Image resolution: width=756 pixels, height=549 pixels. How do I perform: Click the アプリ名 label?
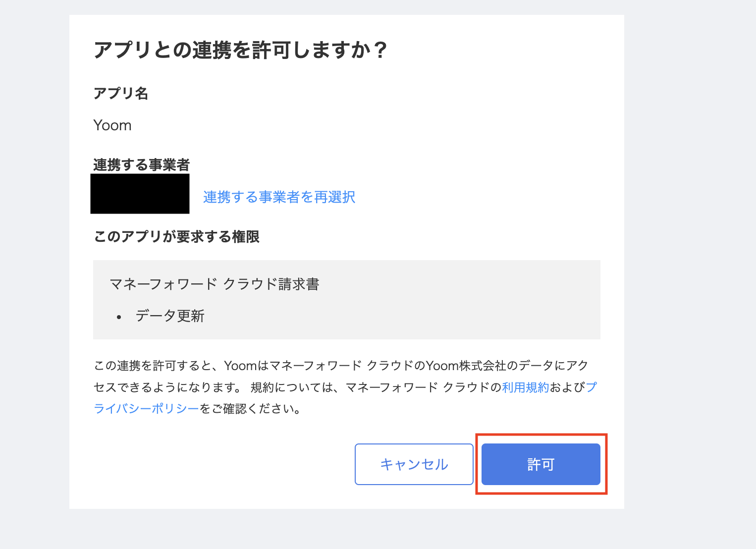coord(121,93)
